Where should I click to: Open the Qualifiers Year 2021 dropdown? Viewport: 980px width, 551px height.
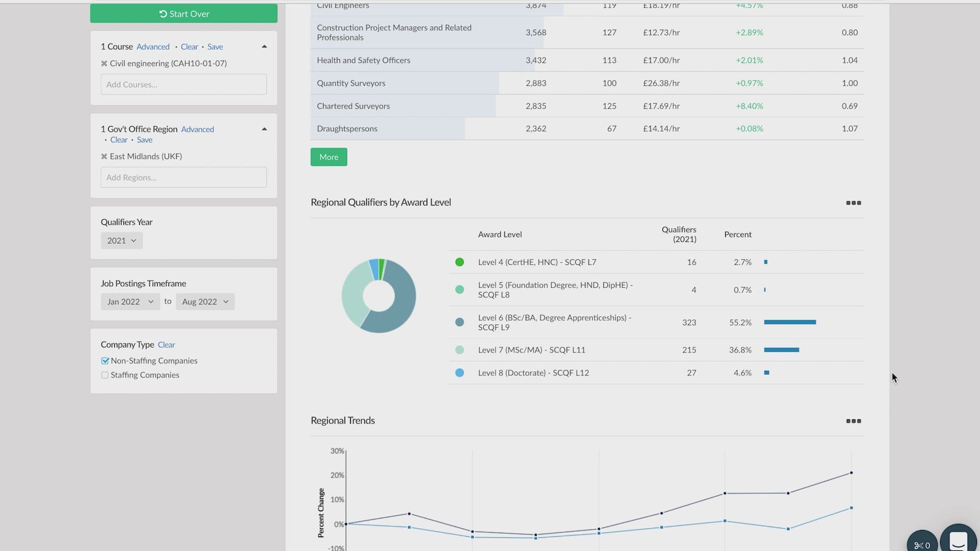(x=121, y=240)
